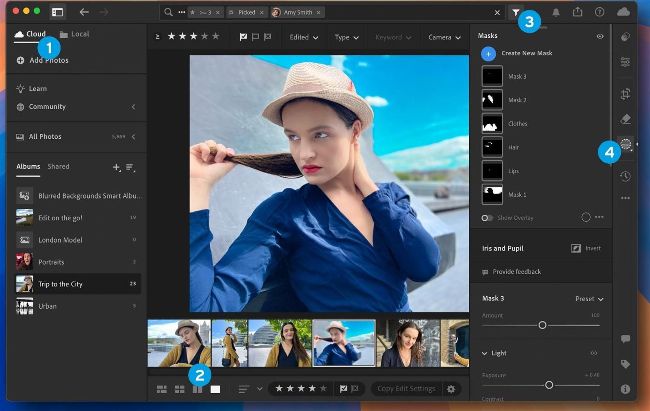Open the Edited filter dropdown
Image resolution: width=650 pixels, height=411 pixels.
[303, 37]
